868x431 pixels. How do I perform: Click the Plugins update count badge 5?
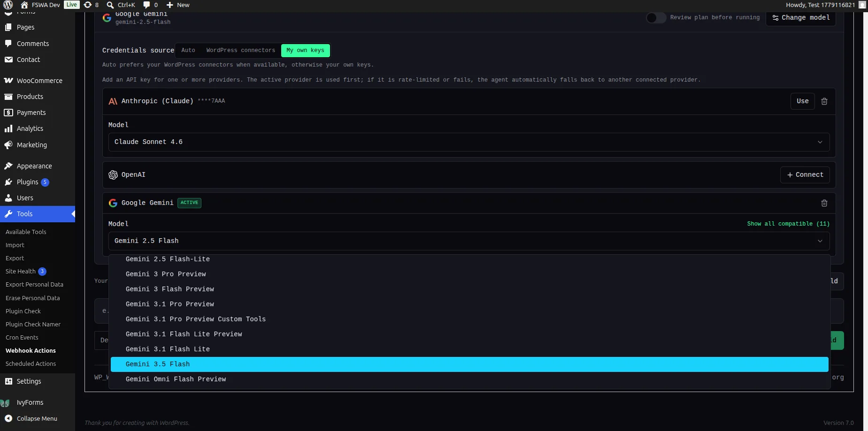(x=45, y=182)
